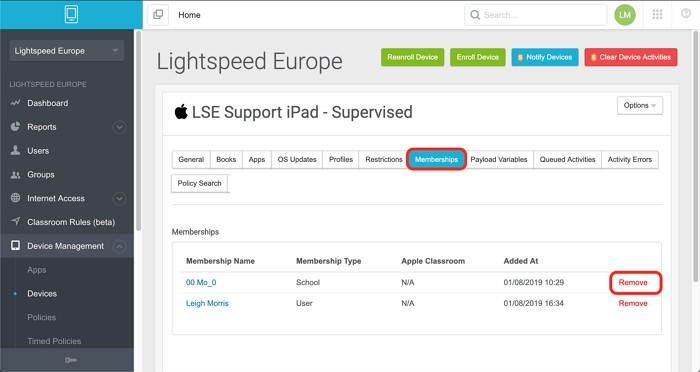
Task: Remove the Leigh Morris membership
Action: pos(633,303)
